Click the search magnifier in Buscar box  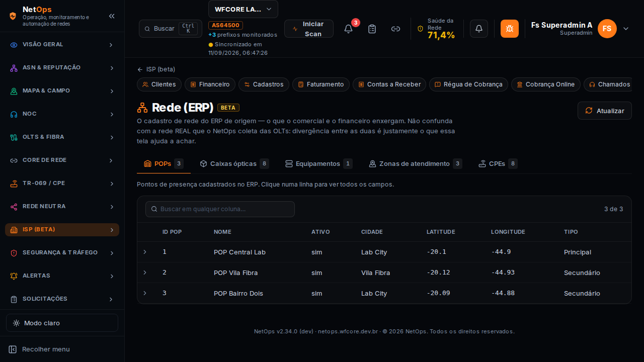pyautogui.click(x=147, y=29)
